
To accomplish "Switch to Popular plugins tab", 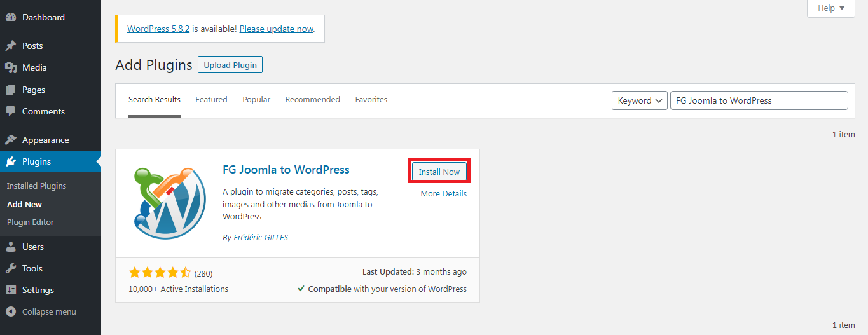I will coord(256,100).
